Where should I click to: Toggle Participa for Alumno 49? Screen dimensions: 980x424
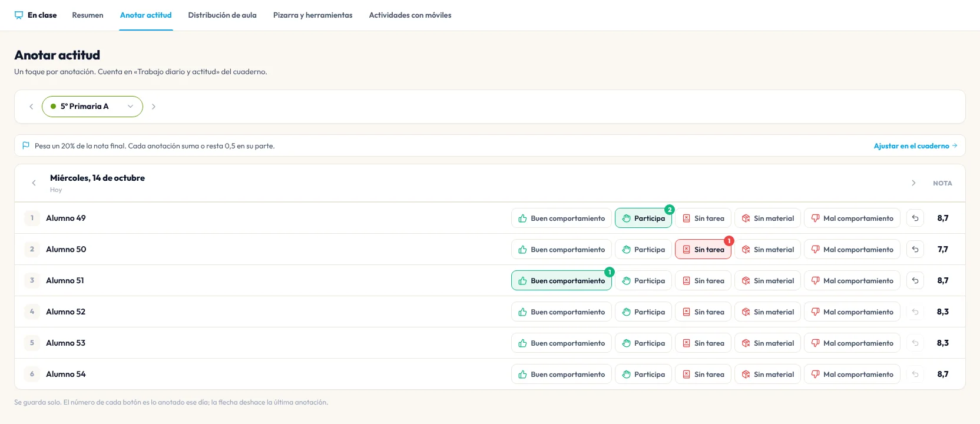tap(643, 218)
